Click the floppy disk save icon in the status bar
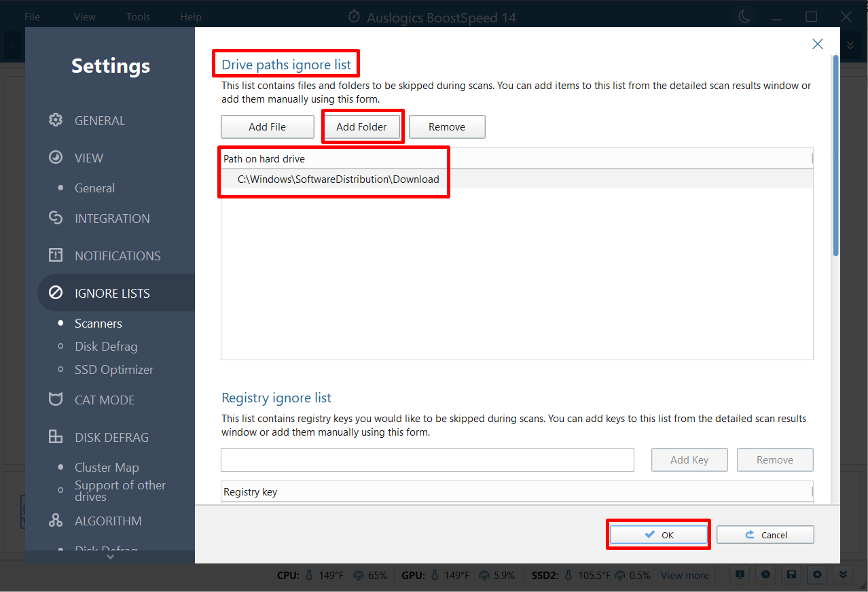Image resolution: width=868 pixels, height=592 pixels. [791, 575]
